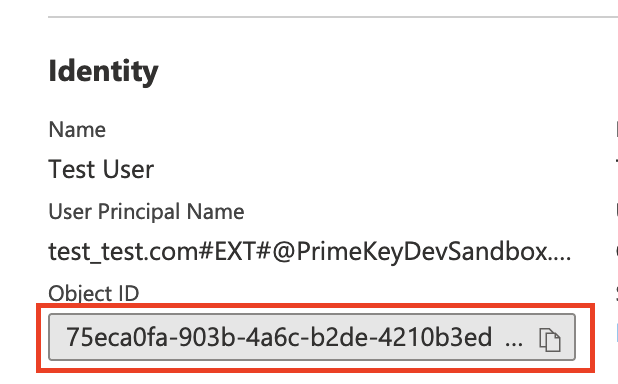Image resolution: width=618 pixels, height=384 pixels.
Task: Click the horizontal divider above Identity
Action: click(x=333, y=17)
